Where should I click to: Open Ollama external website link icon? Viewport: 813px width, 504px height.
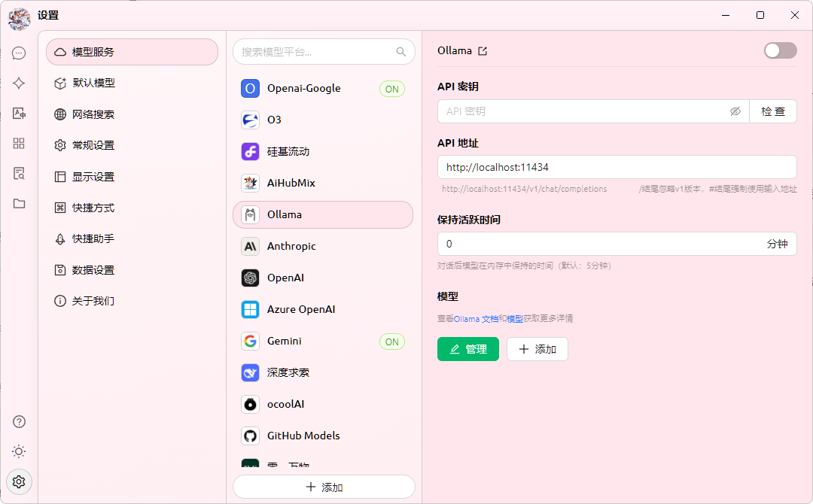[x=483, y=51]
